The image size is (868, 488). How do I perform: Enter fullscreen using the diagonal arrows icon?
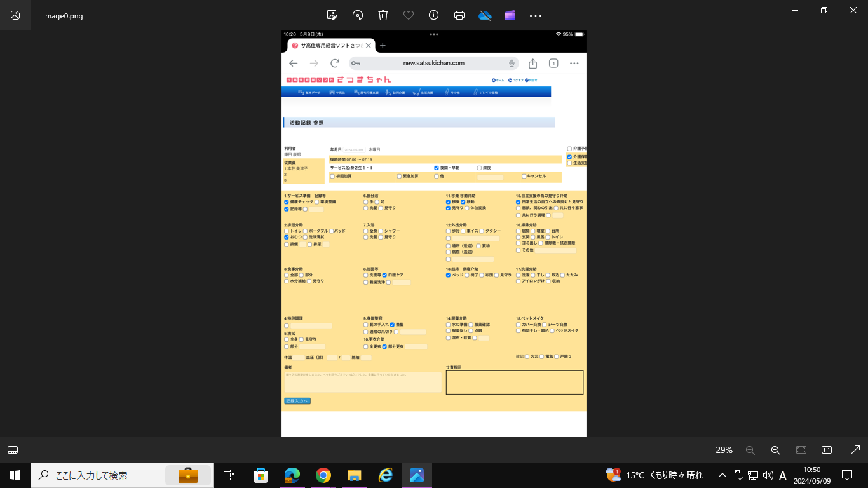[x=855, y=450]
